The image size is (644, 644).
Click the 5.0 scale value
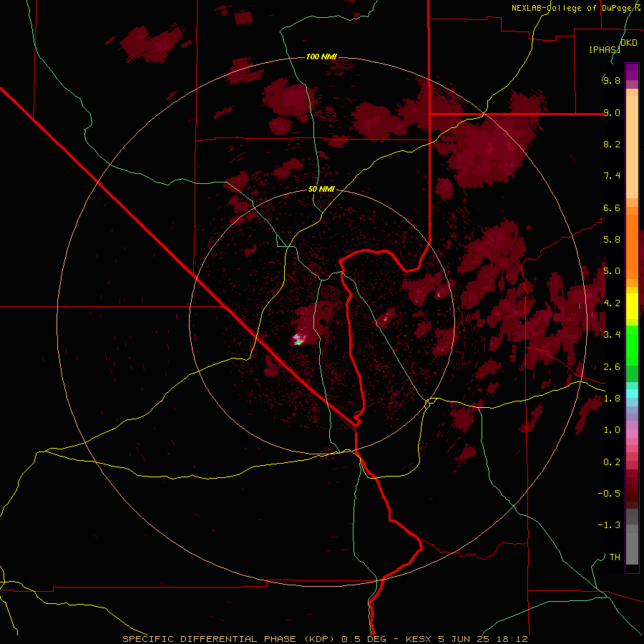point(612,271)
